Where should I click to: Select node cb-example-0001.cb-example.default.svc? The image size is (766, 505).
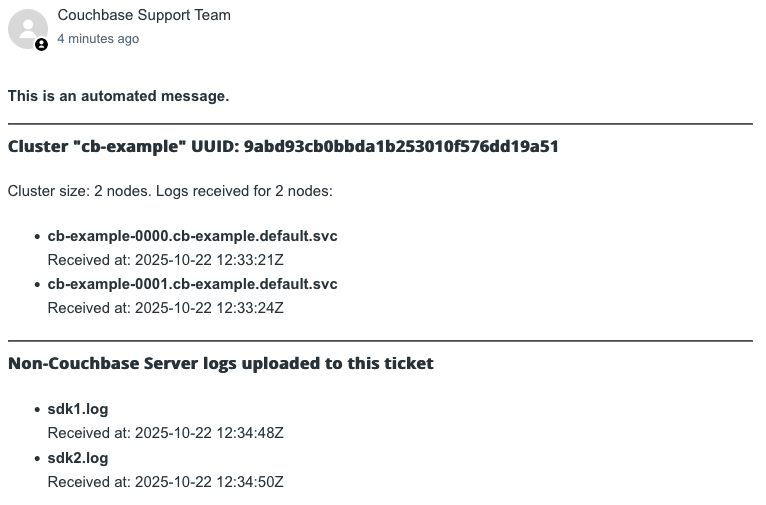coord(192,284)
